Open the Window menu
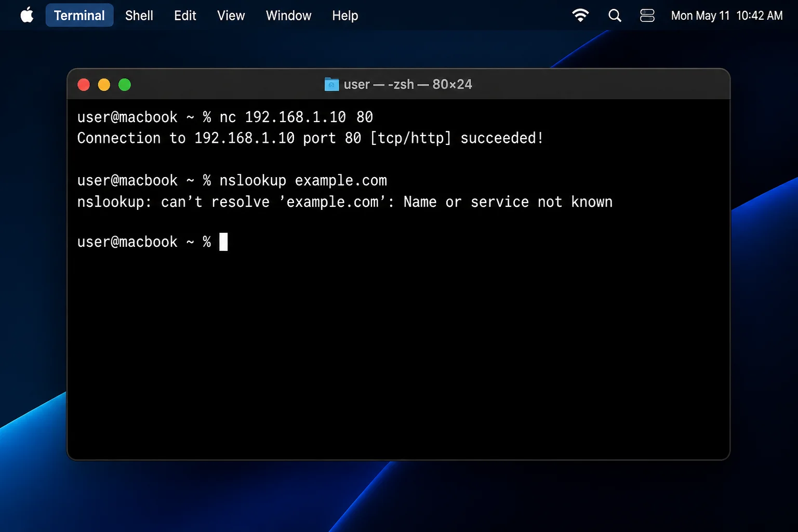The width and height of the screenshot is (798, 532). tap(288, 16)
